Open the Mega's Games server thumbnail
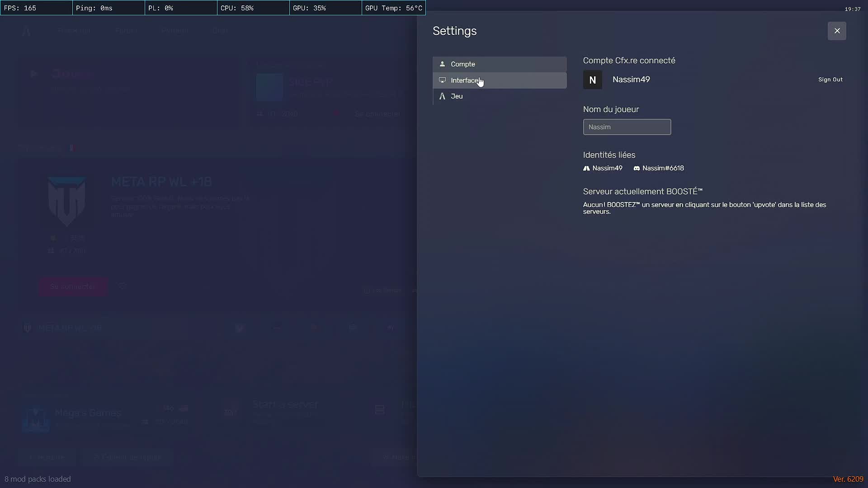This screenshot has height=488, width=868. 35,420
